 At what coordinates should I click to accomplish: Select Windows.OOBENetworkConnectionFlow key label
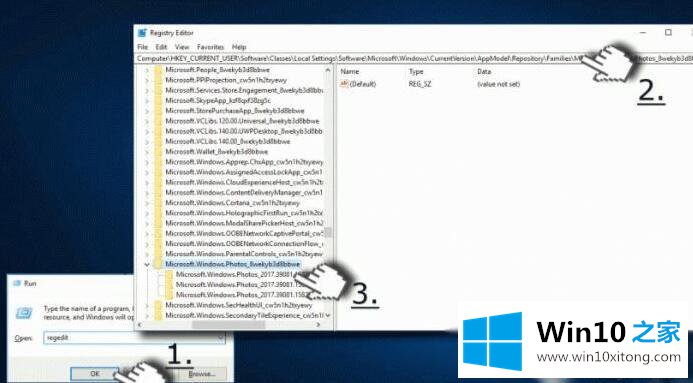coord(244,243)
